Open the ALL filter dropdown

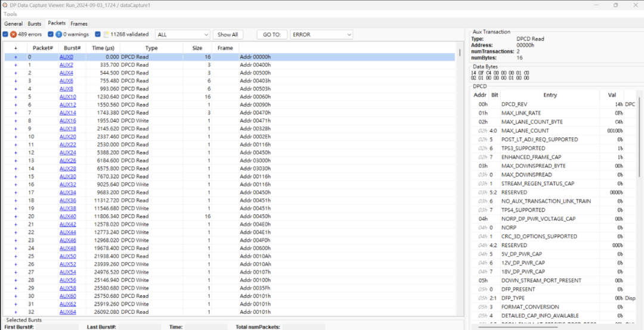tap(182, 35)
